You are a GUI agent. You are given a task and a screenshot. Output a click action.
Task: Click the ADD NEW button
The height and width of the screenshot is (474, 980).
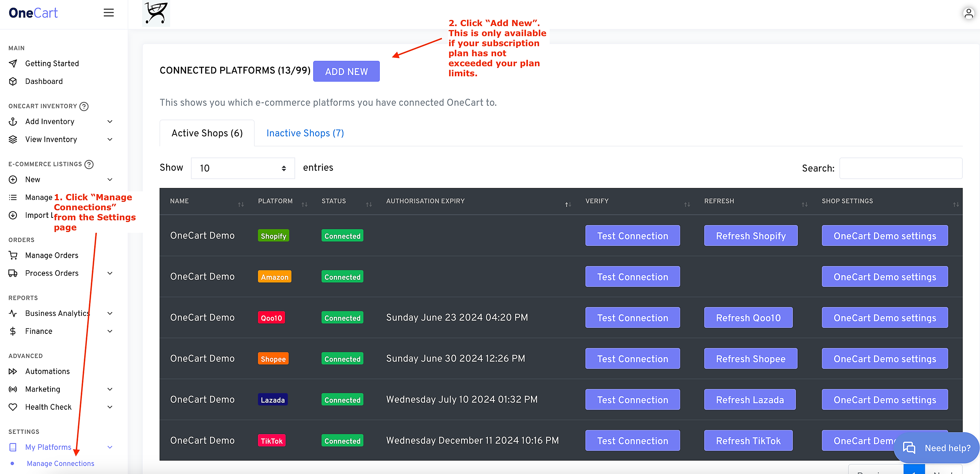click(346, 71)
